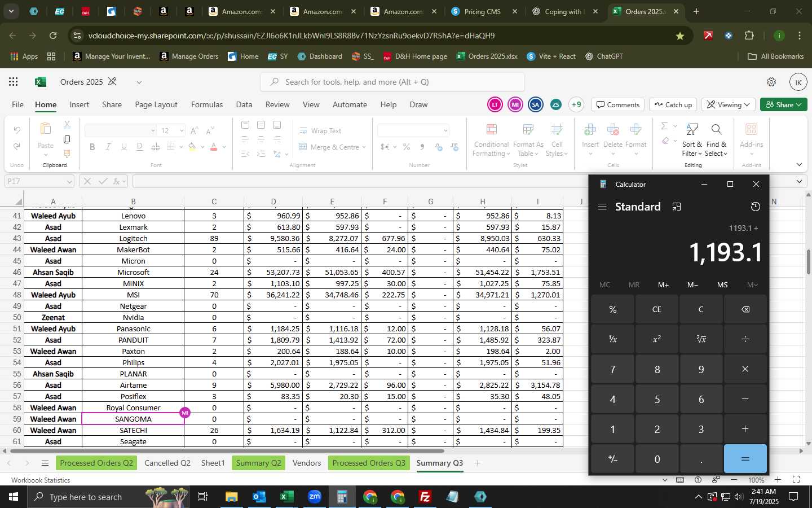Click the Conditional Formatting icon
The width and height of the screenshot is (812, 508).
tap(491, 130)
